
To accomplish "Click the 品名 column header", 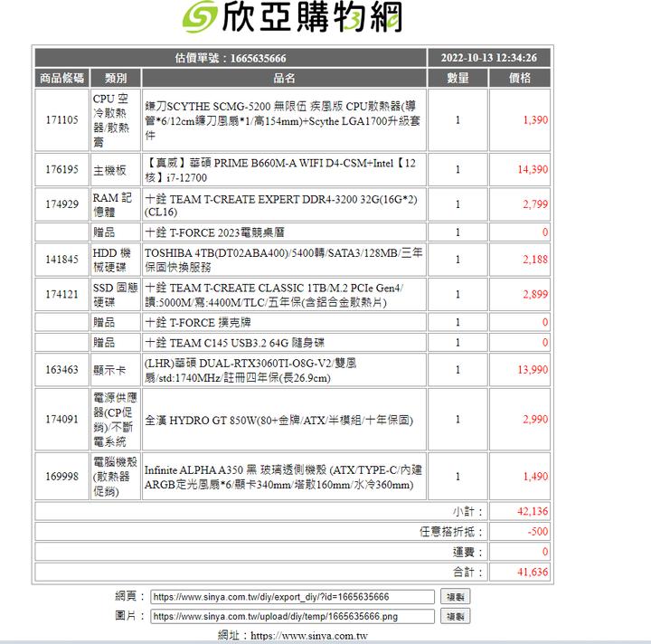I will coord(284,78).
